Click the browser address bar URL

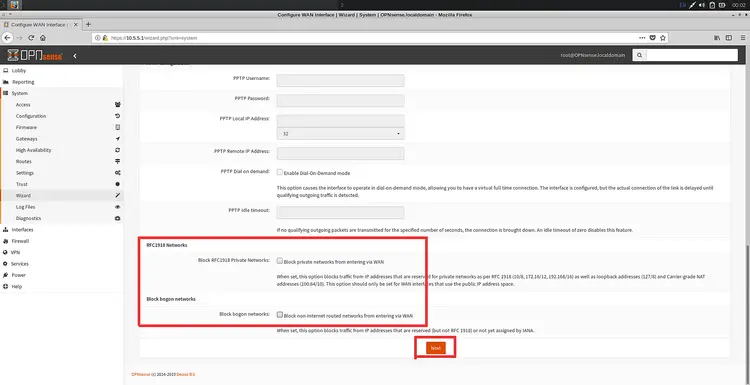[154, 38]
